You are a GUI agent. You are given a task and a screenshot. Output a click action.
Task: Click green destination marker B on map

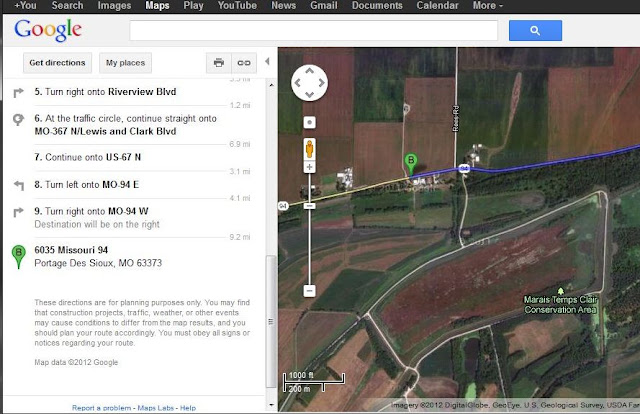pyautogui.click(x=411, y=164)
